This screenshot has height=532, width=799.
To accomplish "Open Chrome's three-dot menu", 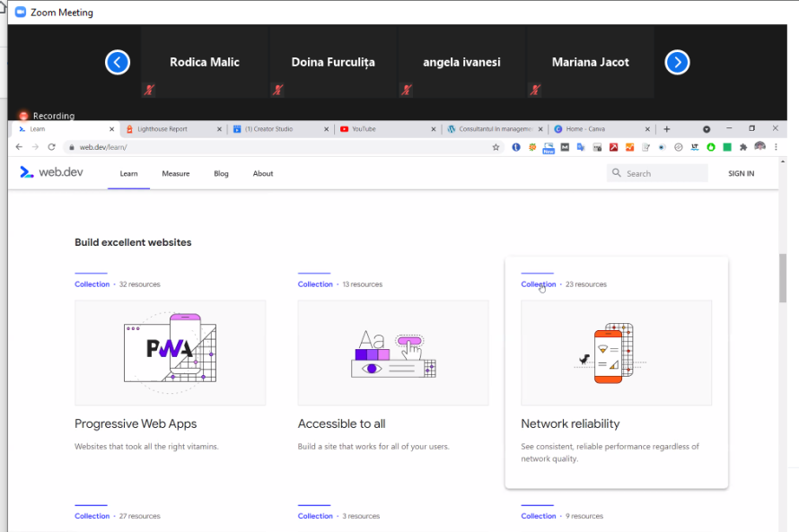I will [x=776, y=147].
